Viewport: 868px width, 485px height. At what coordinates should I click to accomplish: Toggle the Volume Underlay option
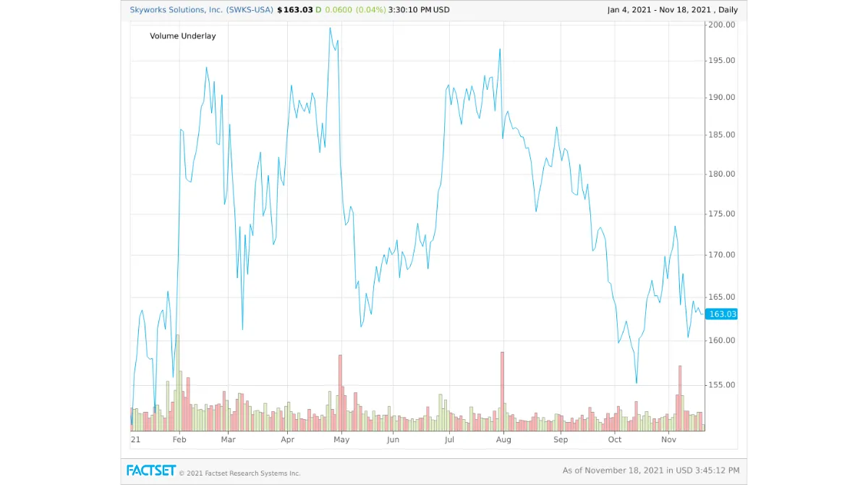[x=182, y=35]
